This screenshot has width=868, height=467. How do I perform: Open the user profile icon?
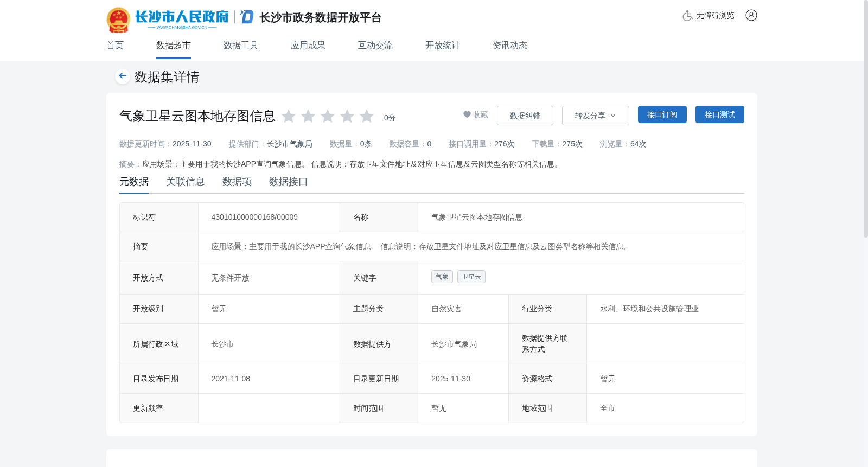coord(751,15)
